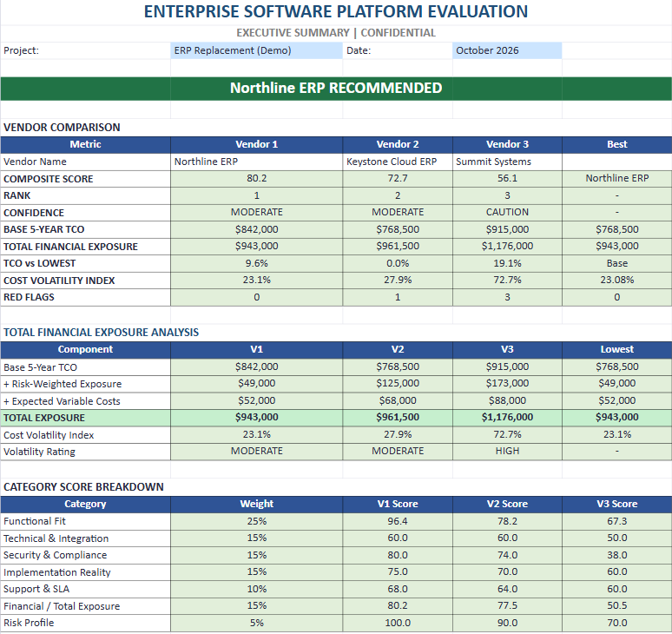Image resolution: width=672 pixels, height=634 pixels.
Task: Click the '+ Risk-Weighted Exposure' row label
Action: [85, 384]
